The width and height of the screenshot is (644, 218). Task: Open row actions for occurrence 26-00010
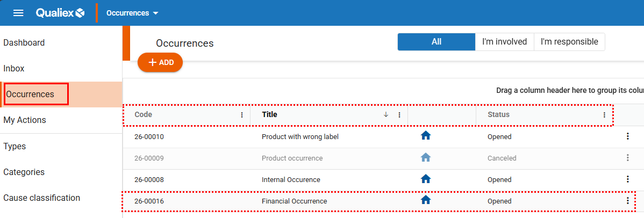click(627, 136)
